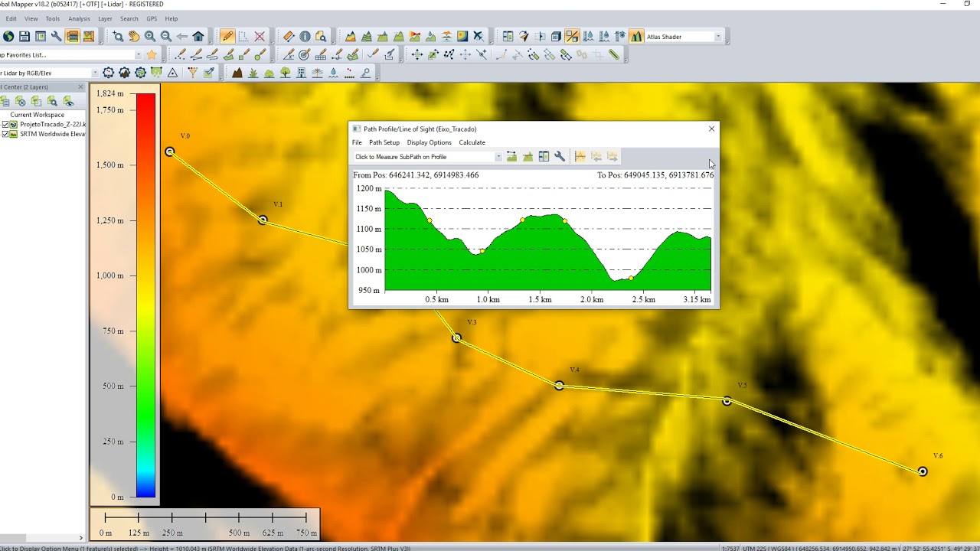Viewport: 980px width, 551px height.
Task: Click the building classification icon in Lidar toolbar
Action: (301, 73)
